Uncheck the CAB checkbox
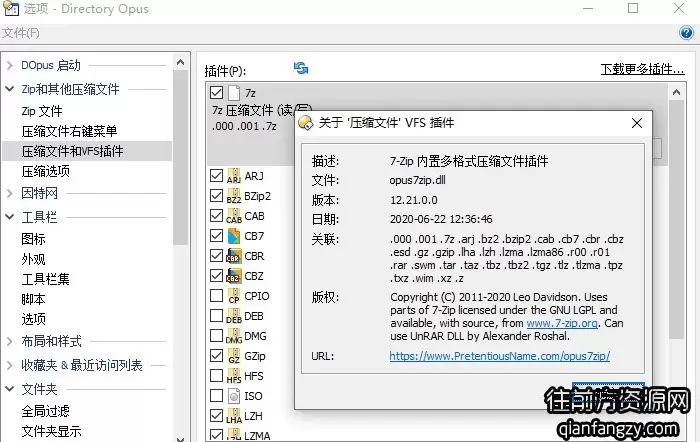This screenshot has width=700, height=442. pyautogui.click(x=217, y=216)
